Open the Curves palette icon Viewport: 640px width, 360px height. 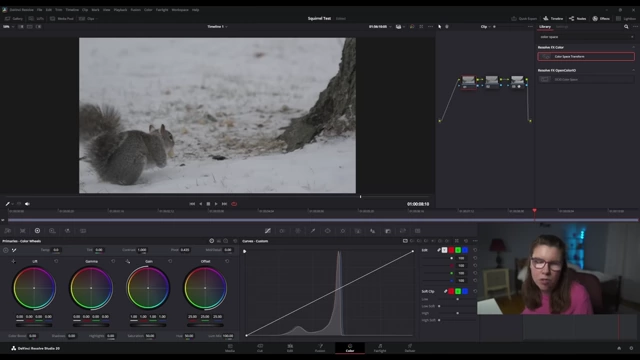click(267, 231)
